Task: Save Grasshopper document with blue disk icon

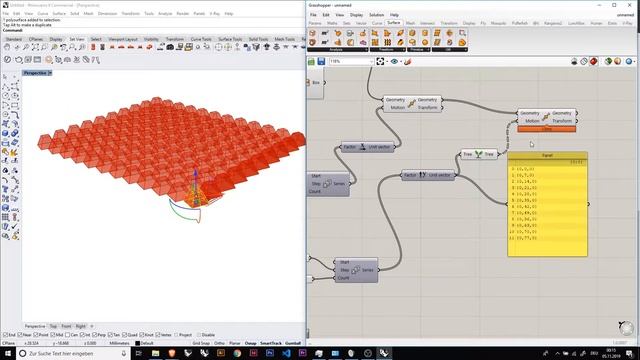Action: (x=321, y=61)
